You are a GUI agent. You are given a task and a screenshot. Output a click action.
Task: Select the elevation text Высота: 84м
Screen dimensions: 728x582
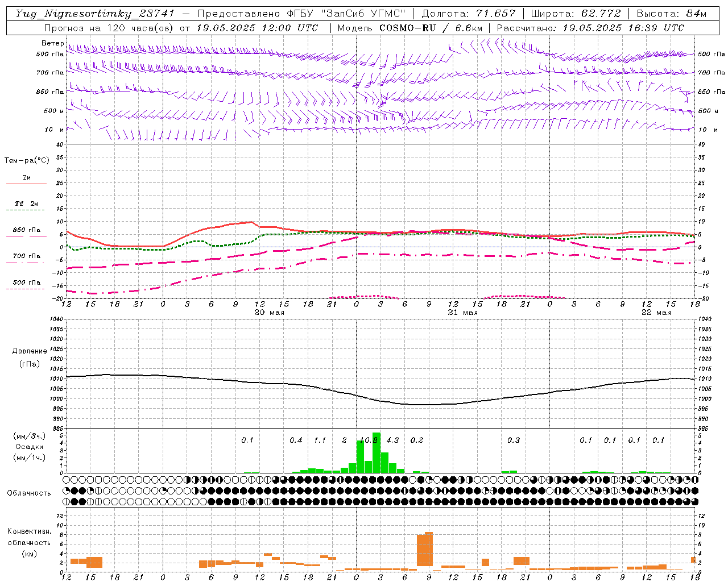(x=672, y=14)
